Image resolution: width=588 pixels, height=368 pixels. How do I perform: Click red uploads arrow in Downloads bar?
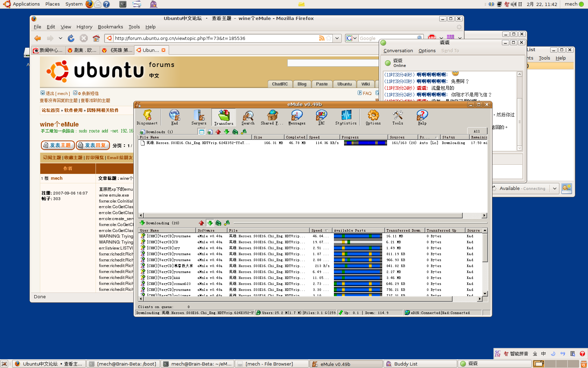(x=218, y=132)
